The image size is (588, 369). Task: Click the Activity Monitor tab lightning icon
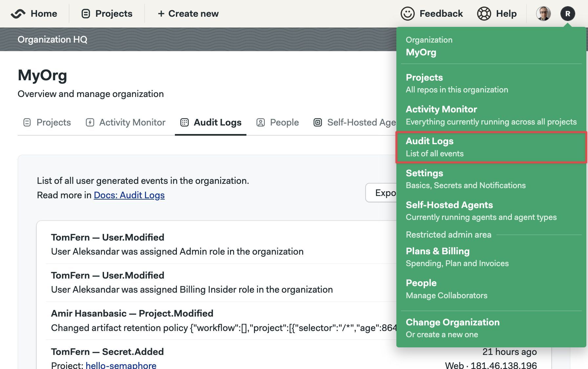coord(90,123)
